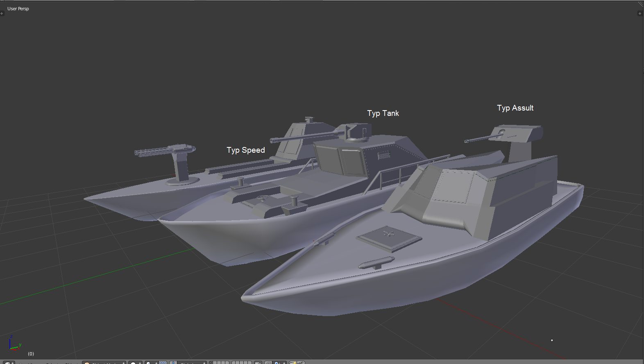Click the Typ Speed text label

(246, 150)
